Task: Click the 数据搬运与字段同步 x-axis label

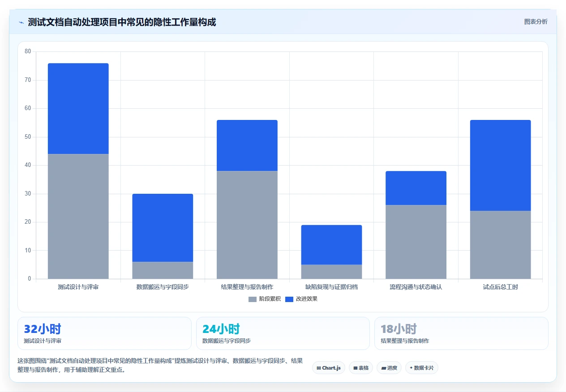Action: coord(163,287)
